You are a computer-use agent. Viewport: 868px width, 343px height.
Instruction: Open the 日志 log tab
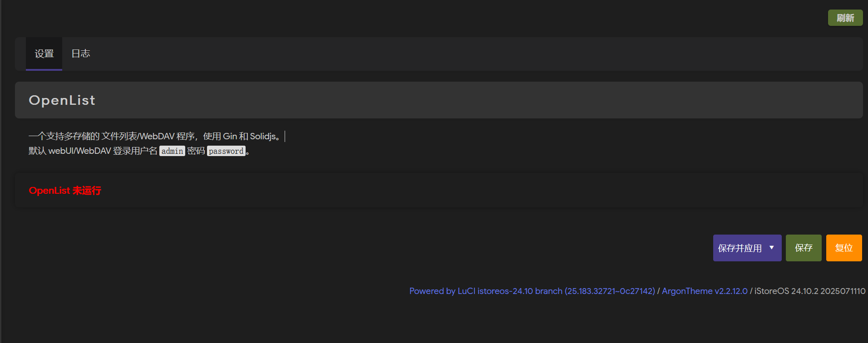tap(81, 54)
